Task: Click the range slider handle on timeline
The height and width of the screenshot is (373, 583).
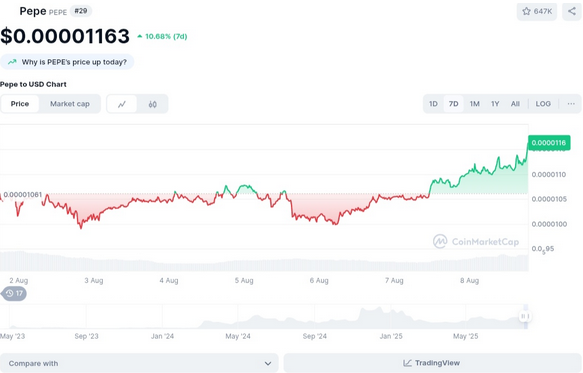Action: 525,316
